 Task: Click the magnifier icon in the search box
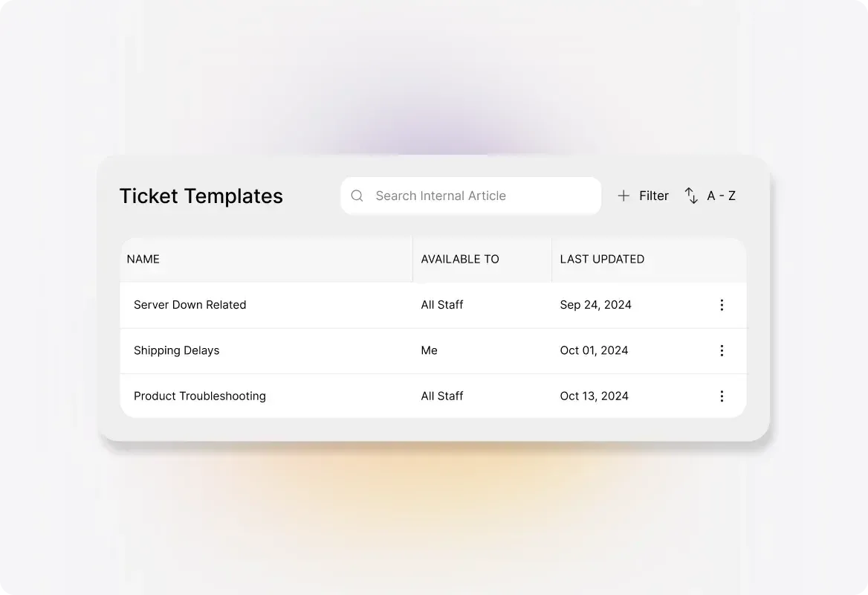click(x=357, y=196)
